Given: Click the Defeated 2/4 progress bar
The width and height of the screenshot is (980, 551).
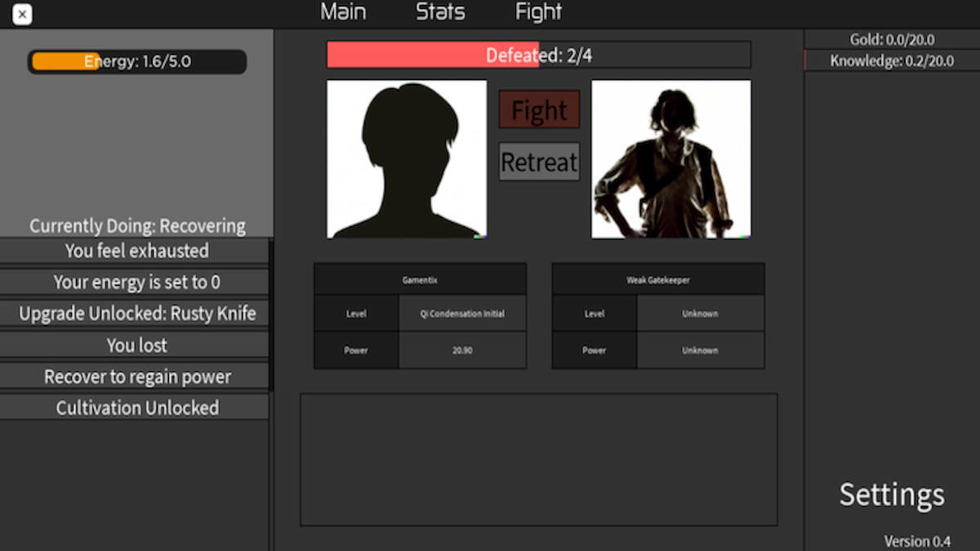Looking at the screenshot, I should pyautogui.click(x=538, y=55).
